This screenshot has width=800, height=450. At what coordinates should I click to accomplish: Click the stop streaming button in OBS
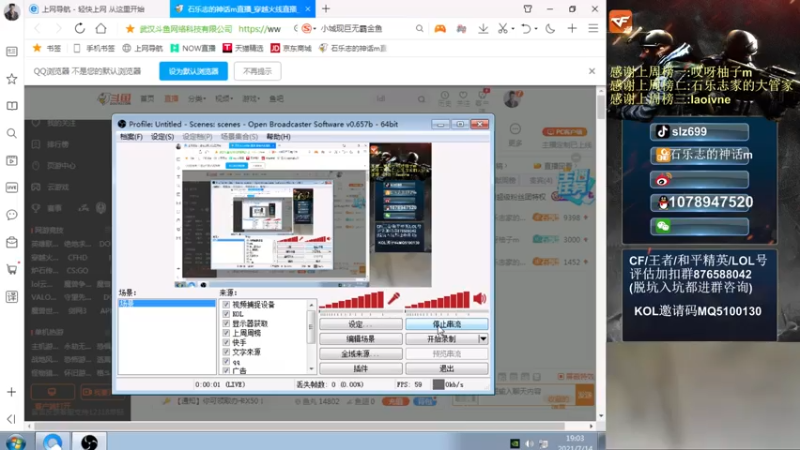click(x=446, y=324)
